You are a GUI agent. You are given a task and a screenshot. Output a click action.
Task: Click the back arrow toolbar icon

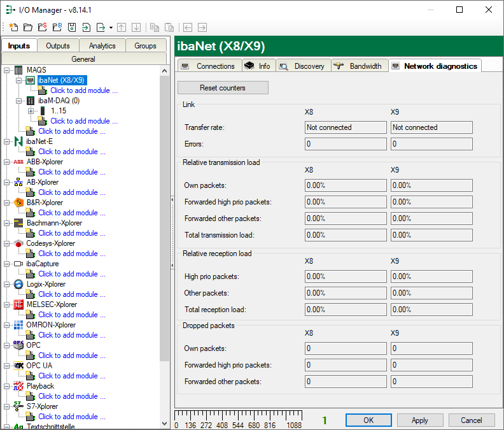[188, 27]
